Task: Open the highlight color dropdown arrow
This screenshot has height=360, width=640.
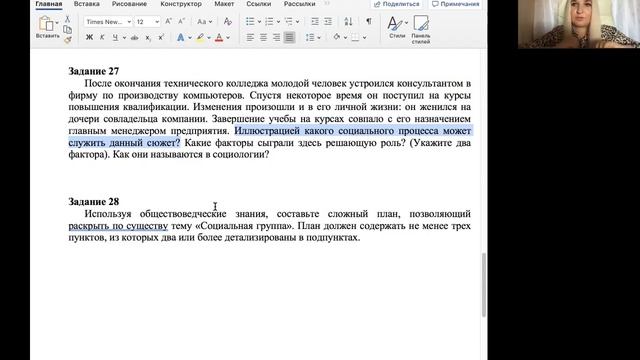Action: click(x=209, y=38)
